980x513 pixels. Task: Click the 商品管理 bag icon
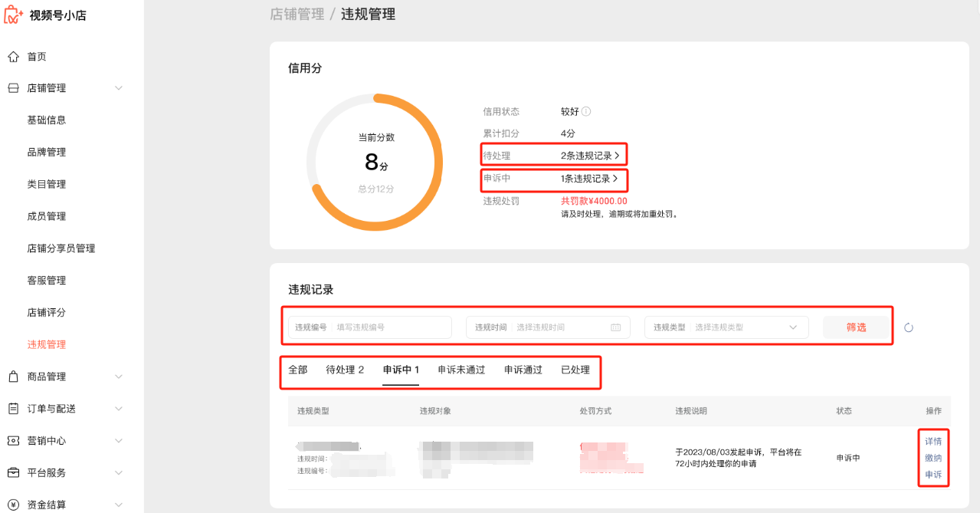tap(13, 377)
